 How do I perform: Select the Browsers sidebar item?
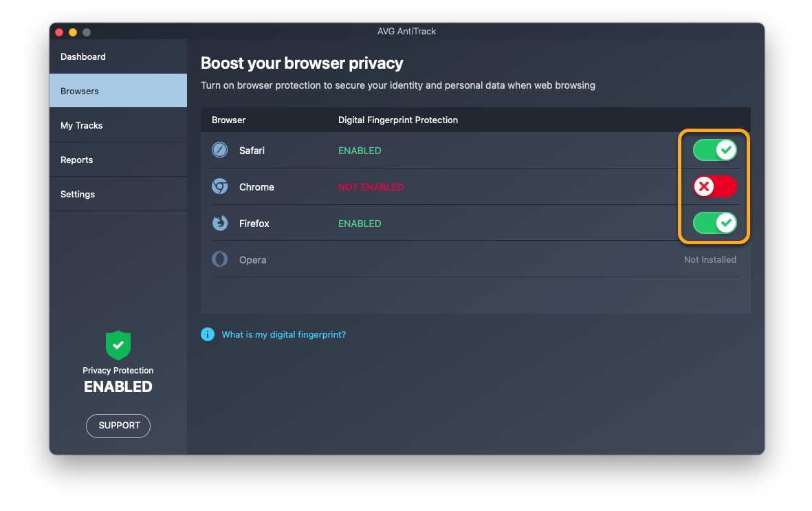pyautogui.click(x=80, y=91)
